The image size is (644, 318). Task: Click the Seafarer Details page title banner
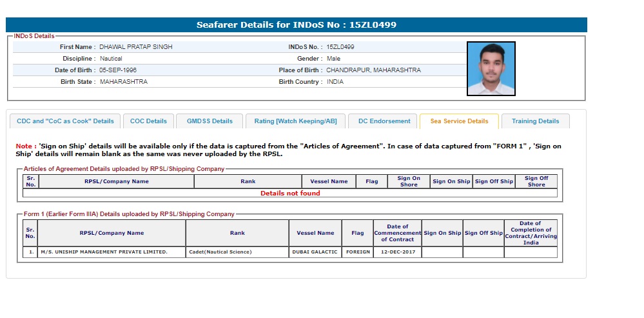[x=297, y=25]
